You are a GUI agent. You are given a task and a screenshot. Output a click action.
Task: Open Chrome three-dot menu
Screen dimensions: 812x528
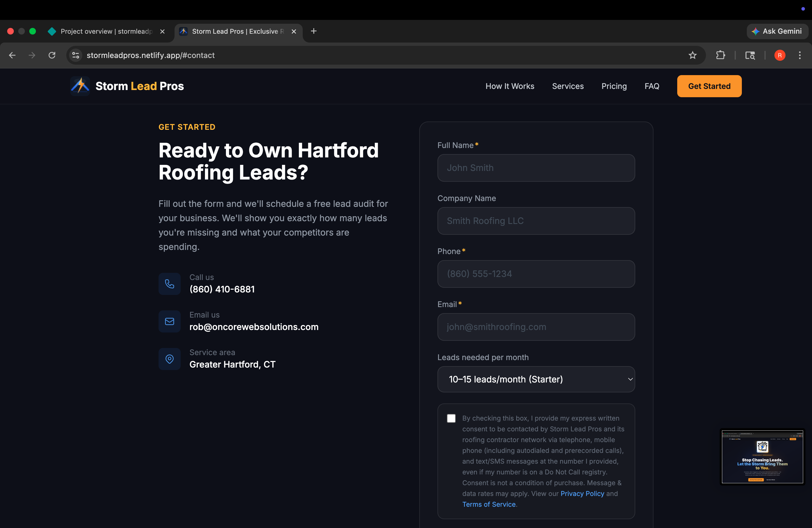(800, 55)
